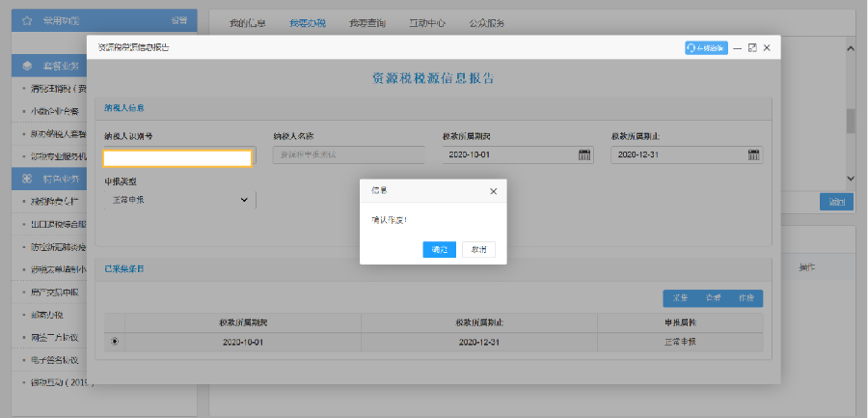The height and width of the screenshot is (418, 868).
Task: Click the 税款所属期起 field showing 2020-10-01
Action: click(x=518, y=154)
